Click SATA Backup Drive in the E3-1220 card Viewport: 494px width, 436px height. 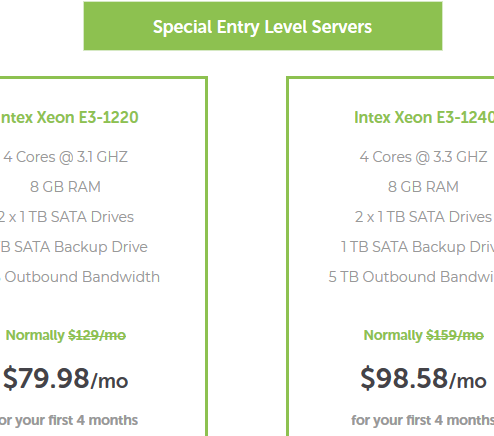pyautogui.click(x=74, y=247)
